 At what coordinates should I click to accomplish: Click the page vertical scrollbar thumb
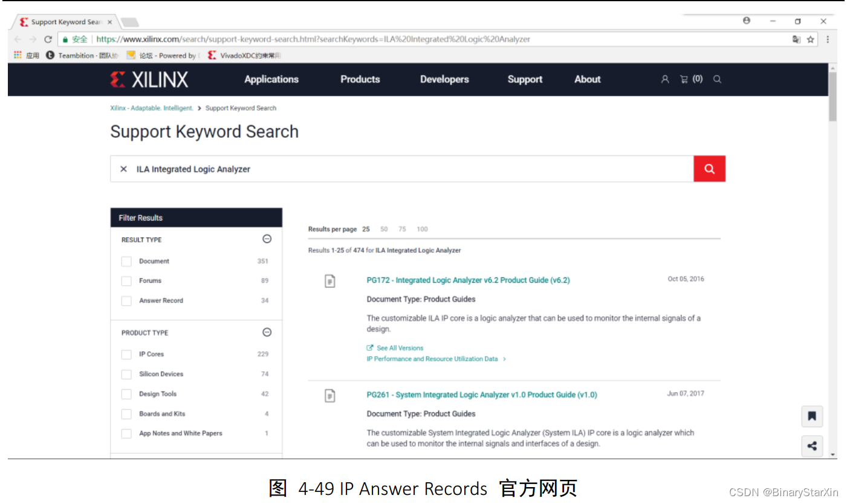pos(832,97)
